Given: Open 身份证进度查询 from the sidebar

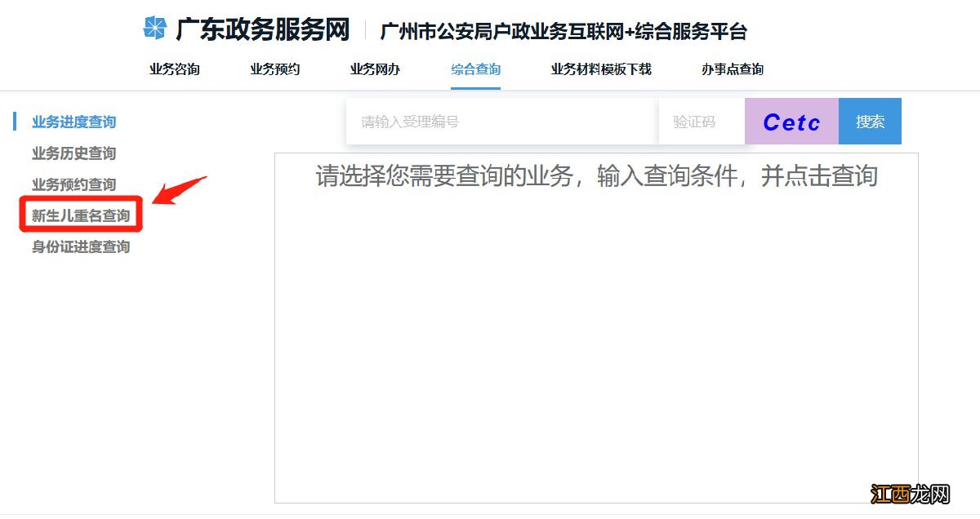Looking at the screenshot, I should point(74,246).
